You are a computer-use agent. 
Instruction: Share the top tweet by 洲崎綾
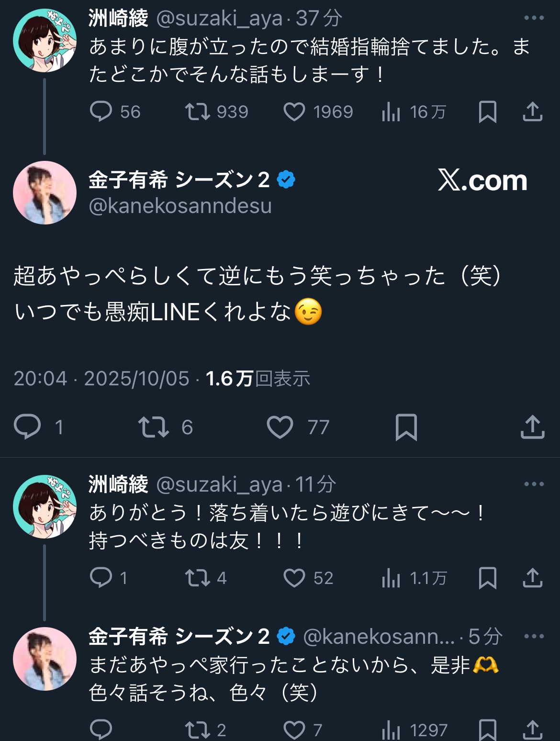coord(532,112)
